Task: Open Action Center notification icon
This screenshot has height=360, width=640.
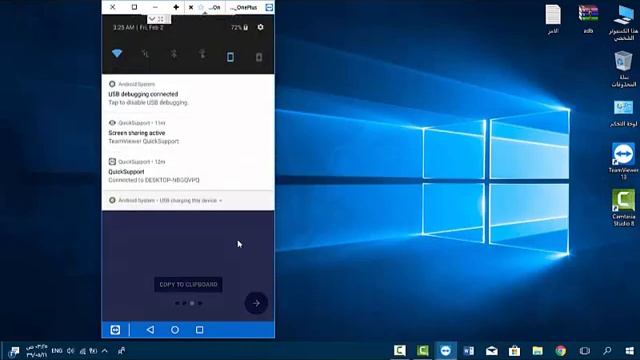Action: tap(13, 351)
